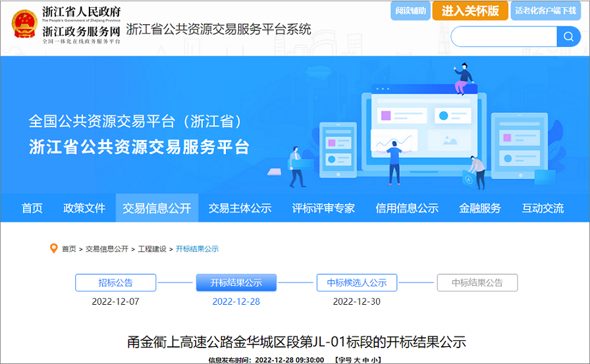Click 适老化客户端下载 download button
This screenshot has width=590, height=364.
545,11
